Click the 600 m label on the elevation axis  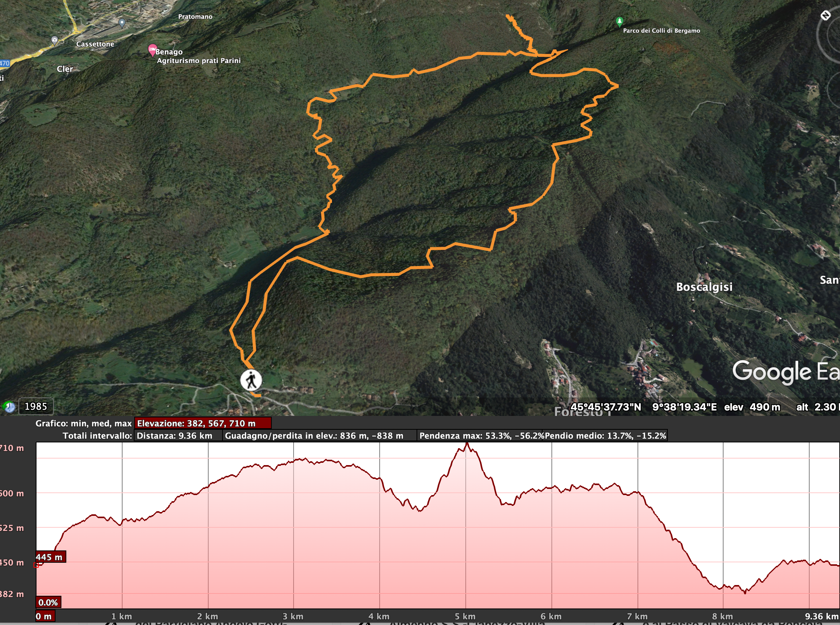(12, 493)
